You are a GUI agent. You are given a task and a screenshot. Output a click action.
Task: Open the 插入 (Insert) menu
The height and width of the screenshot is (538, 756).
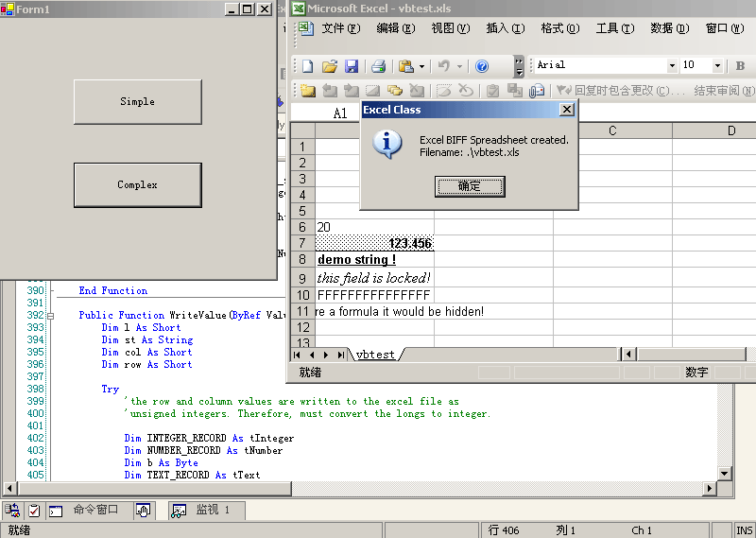click(505, 28)
